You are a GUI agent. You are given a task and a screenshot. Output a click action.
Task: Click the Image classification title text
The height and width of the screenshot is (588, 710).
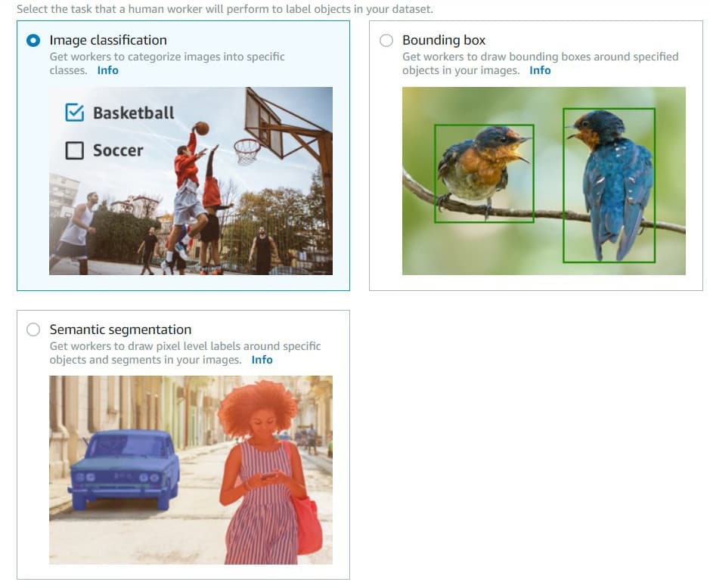(x=108, y=40)
